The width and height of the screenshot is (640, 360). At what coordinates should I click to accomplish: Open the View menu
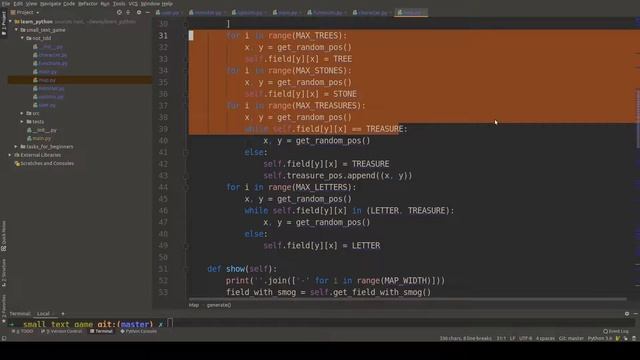[x=31, y=4]
